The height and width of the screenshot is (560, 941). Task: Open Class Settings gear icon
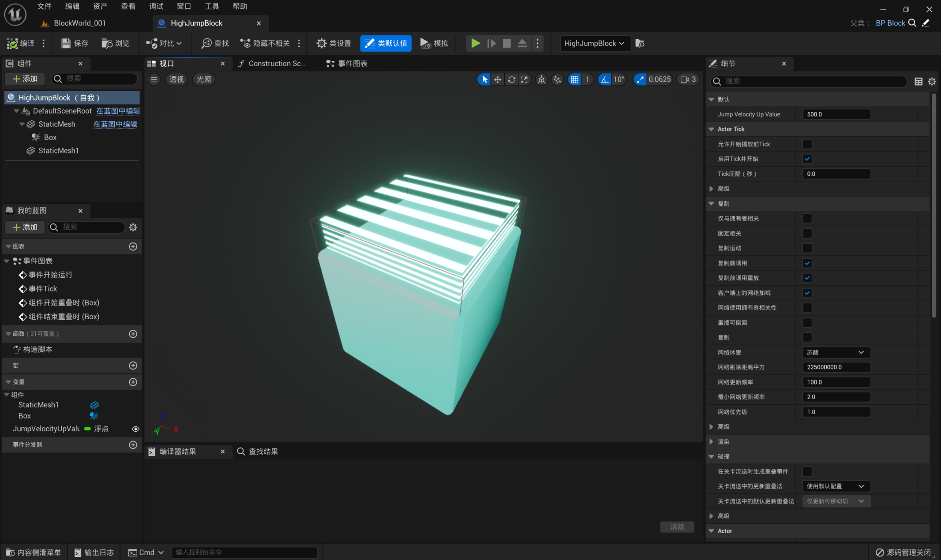322,43
